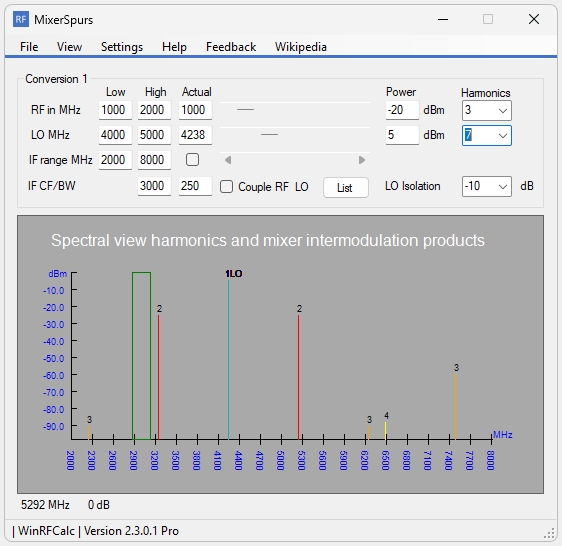562x546 pixels.
Task: Open the Wikipedia menu
Action: (x=301, y=47)
